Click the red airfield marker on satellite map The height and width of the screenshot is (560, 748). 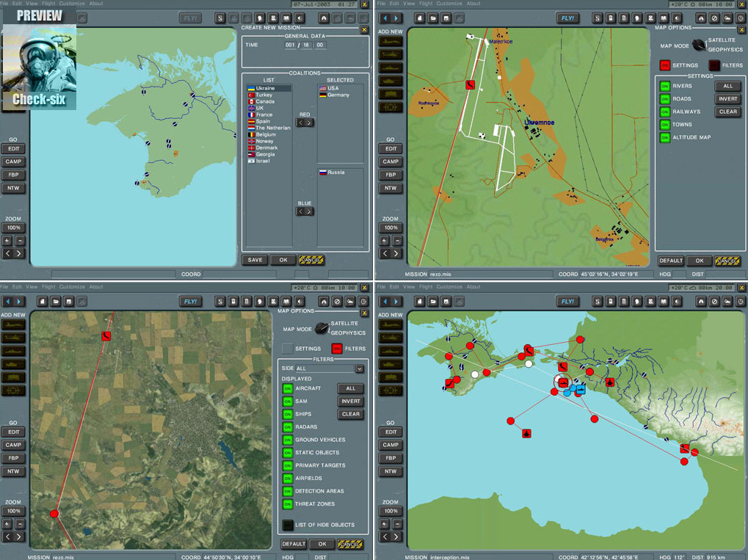(106, 335)
